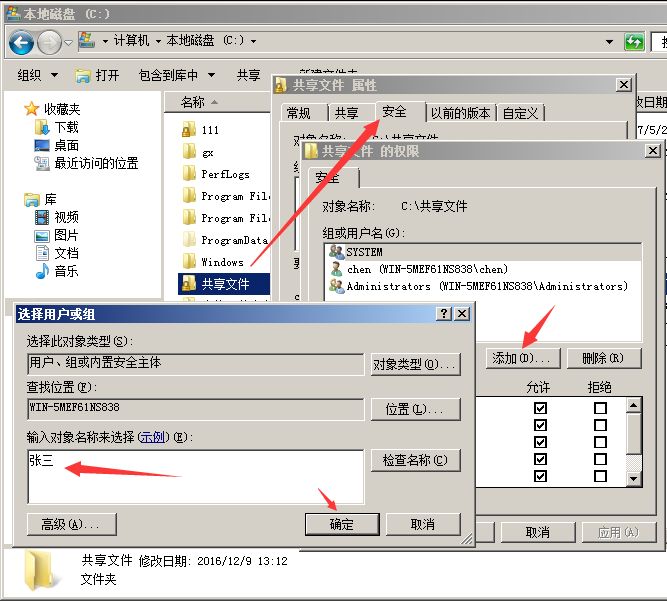
Task: Toggle the first Deny permission checkbox
Action: point(600,408)
